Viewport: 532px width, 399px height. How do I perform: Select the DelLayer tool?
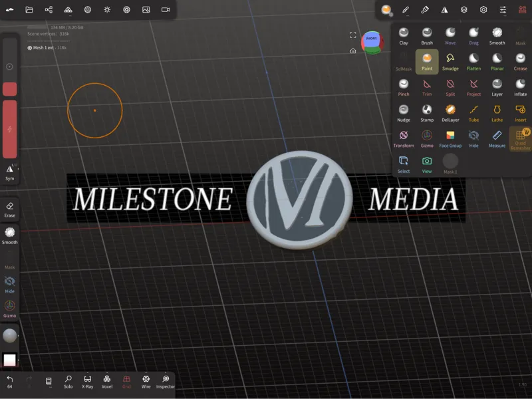(450, 113)
